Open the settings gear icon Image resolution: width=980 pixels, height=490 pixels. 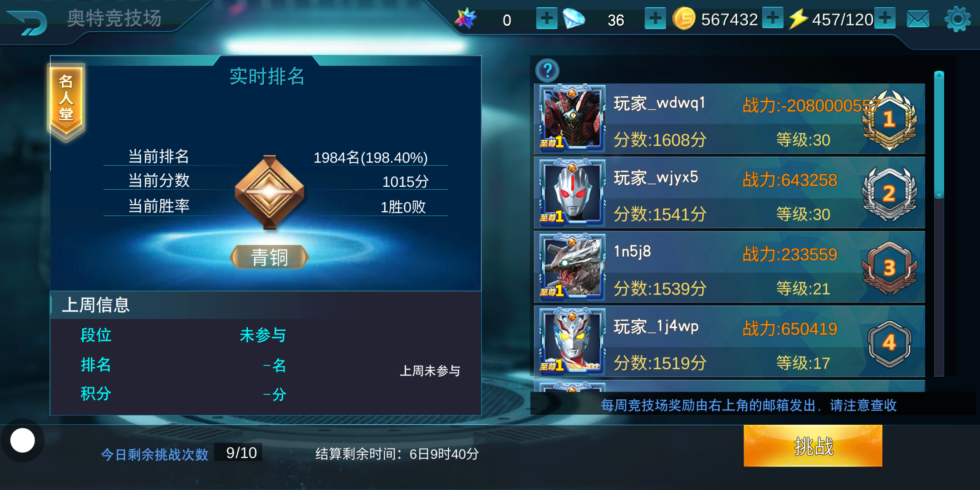[957, 19]
